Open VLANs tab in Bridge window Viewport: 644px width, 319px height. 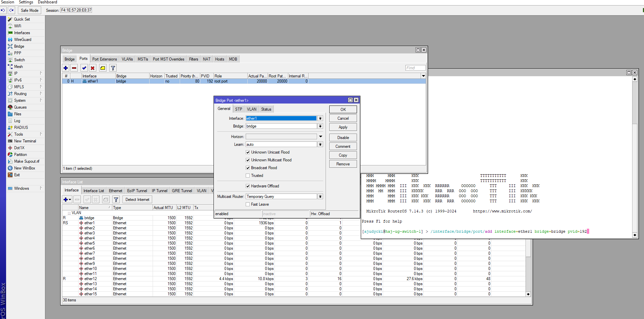[127, 59]
